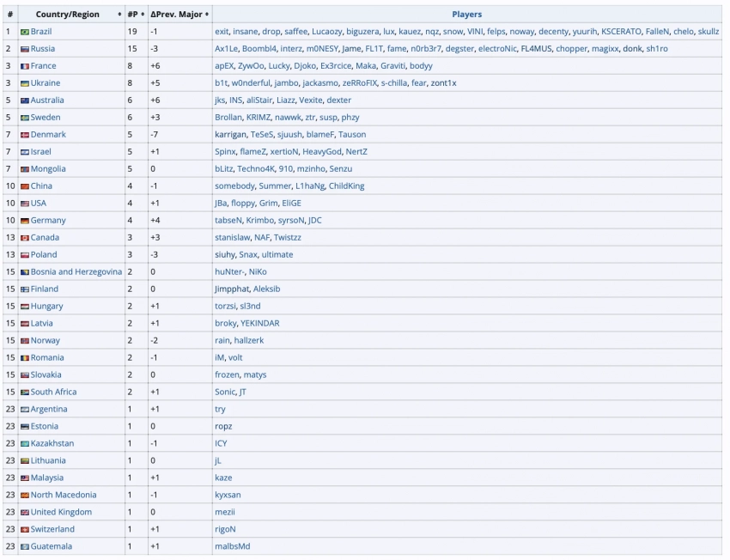Click the Kazakhstan flag icon

click(x=25, y=444)
